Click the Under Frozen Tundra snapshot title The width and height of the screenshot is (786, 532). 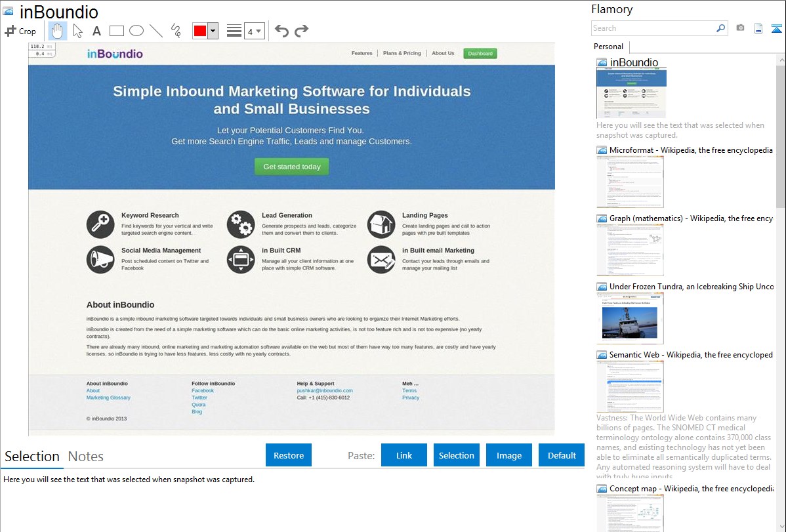(x=692, y=286)
